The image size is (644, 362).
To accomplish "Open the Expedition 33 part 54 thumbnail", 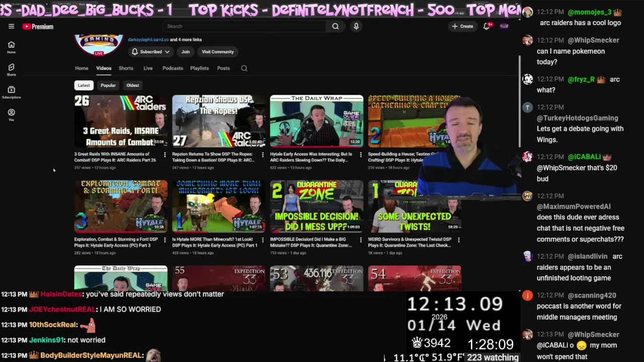I will (x=415, y=278).
